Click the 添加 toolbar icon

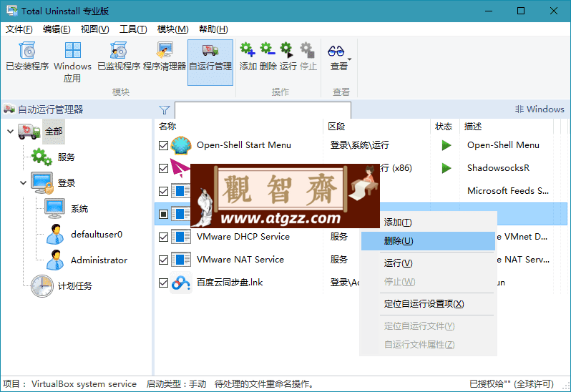point(248,50)
